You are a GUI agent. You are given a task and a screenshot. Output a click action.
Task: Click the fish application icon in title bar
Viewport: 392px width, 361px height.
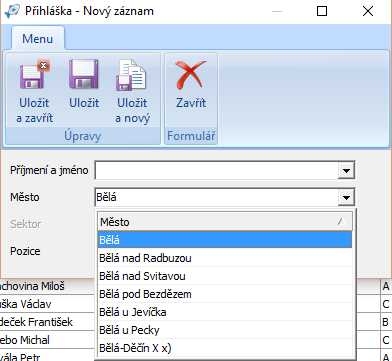coord(12,11)
